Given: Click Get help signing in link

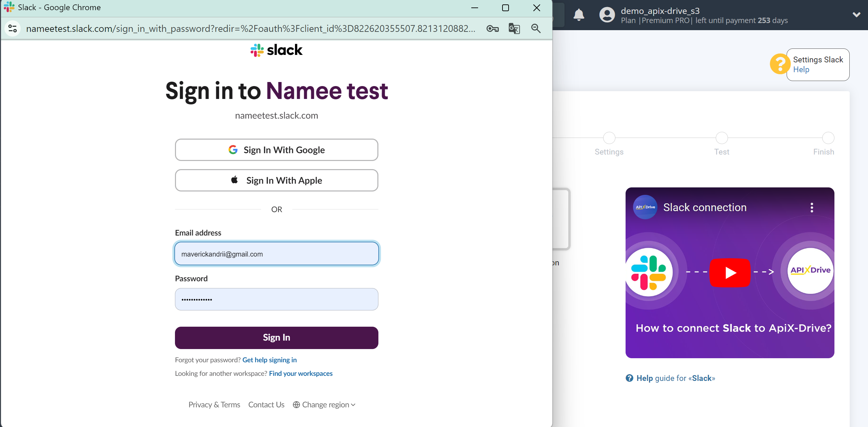Looking at the screenshot, I should 269,360.
